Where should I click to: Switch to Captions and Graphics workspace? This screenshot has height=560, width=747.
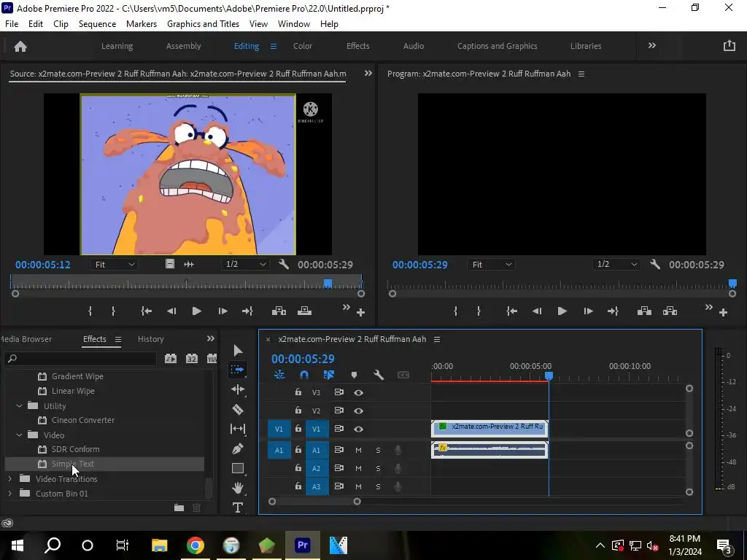498,46
